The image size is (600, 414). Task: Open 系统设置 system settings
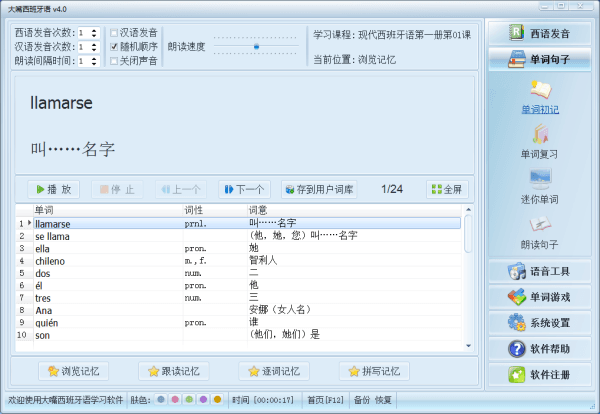pos(540,323)
